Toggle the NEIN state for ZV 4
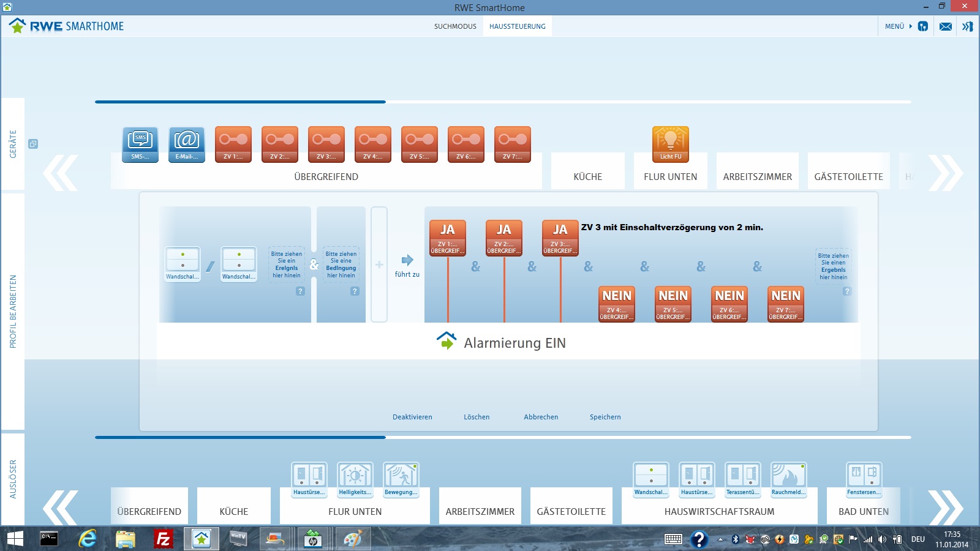This screenshot has width=980, height=551. (617, 304)
